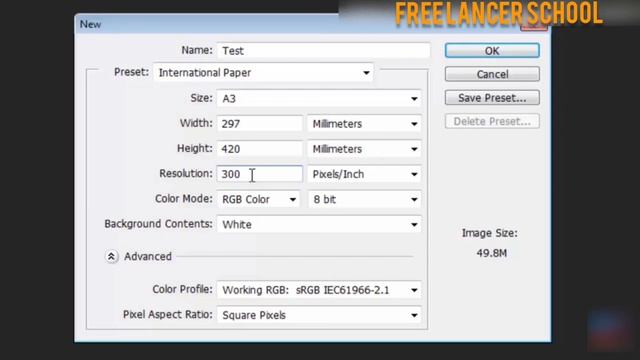640x360 pixels.
Task: Click the Resolution field showing 300
Action: pyautogui.click(x=260, y=174)
